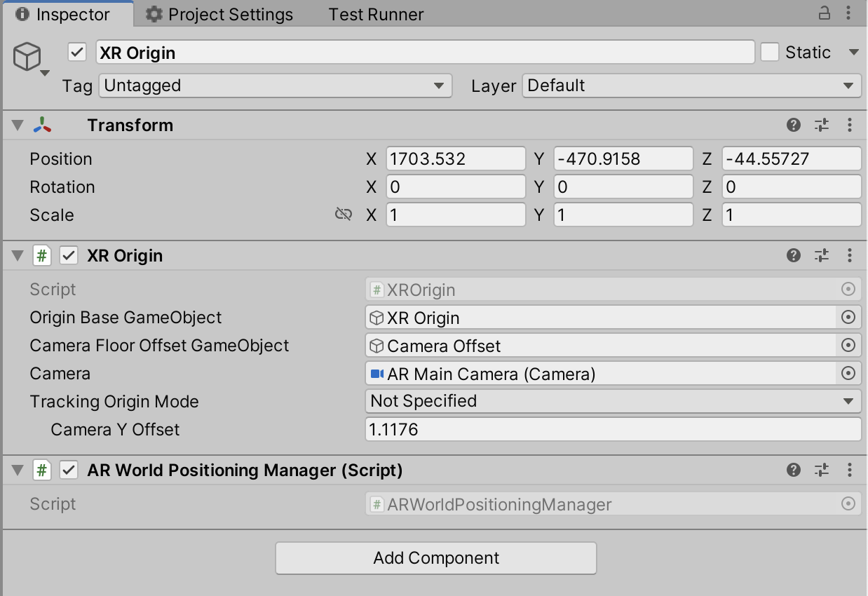This screenshot has height=596, width=868.
Task: Open object picker for Origin Base GameObject
Action: point(848,318)
